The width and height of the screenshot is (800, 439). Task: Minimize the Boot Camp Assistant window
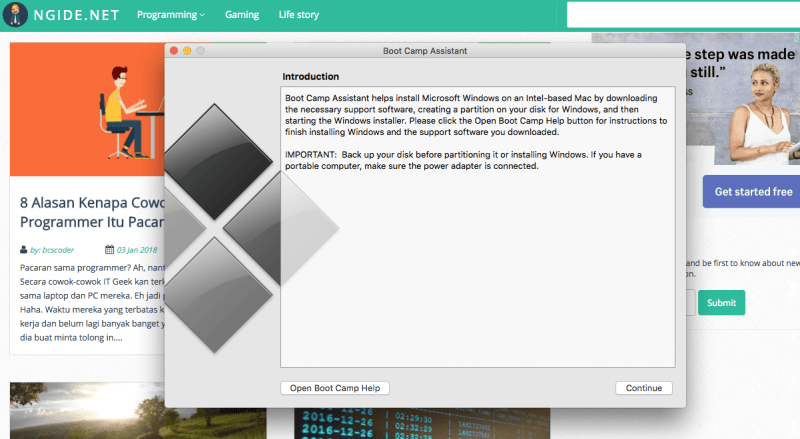click(x=187, y=51)
